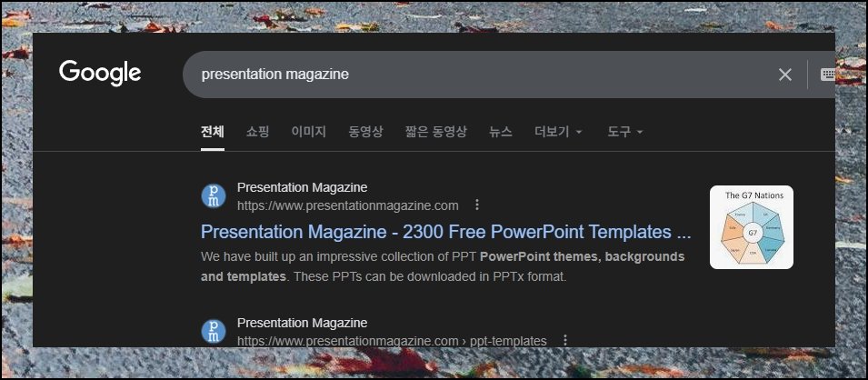
Task: Go to the 뉴스 tab
Action: 501,132
